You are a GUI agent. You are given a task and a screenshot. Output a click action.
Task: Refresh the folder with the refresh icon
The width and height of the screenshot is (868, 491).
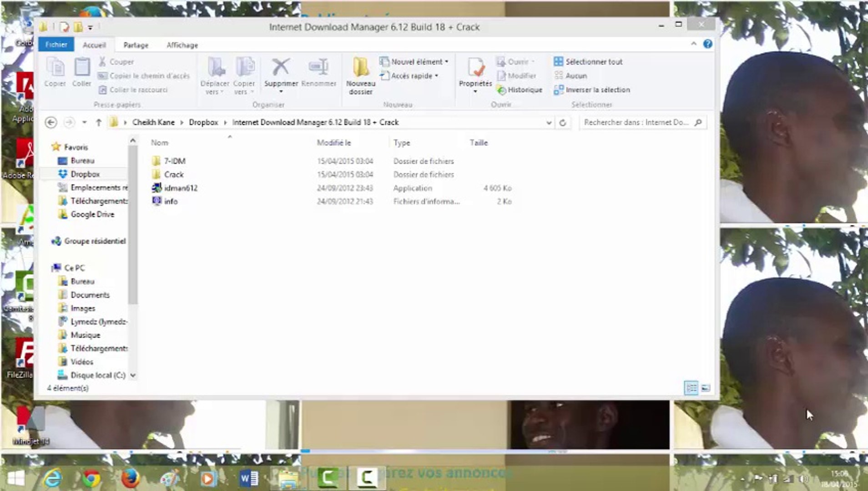[563, 123]
